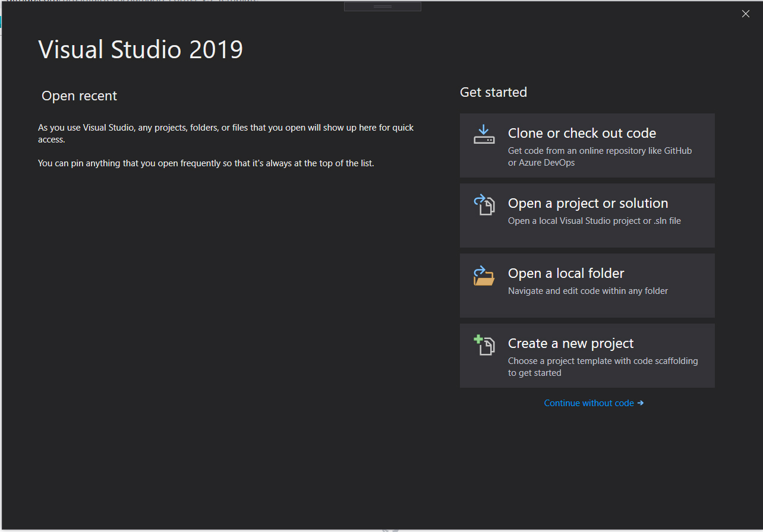Click the Navigate and edit code description
763x532 pixels.
[588, 290]
